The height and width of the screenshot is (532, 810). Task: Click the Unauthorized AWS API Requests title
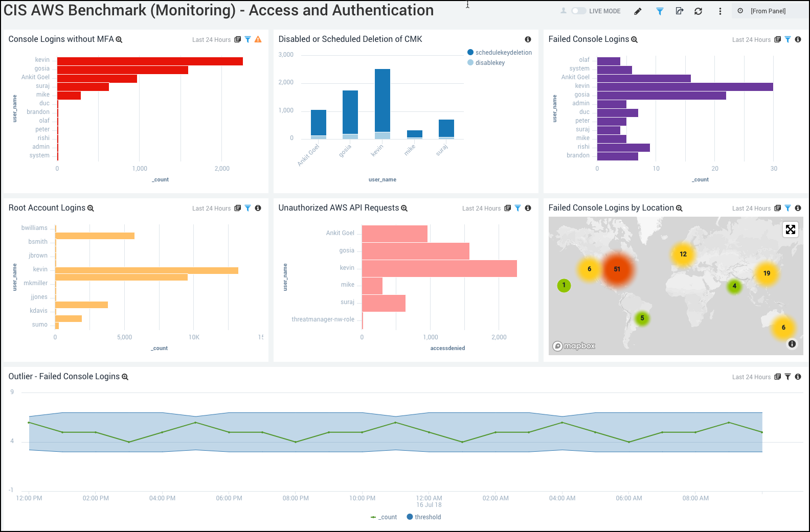tap(339, 208)
